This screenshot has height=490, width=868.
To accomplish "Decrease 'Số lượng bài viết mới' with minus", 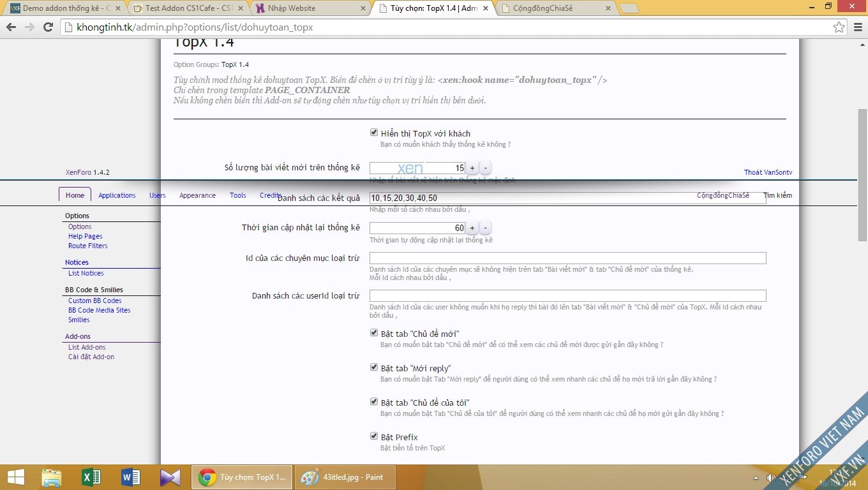I will (x=486, y=168).
